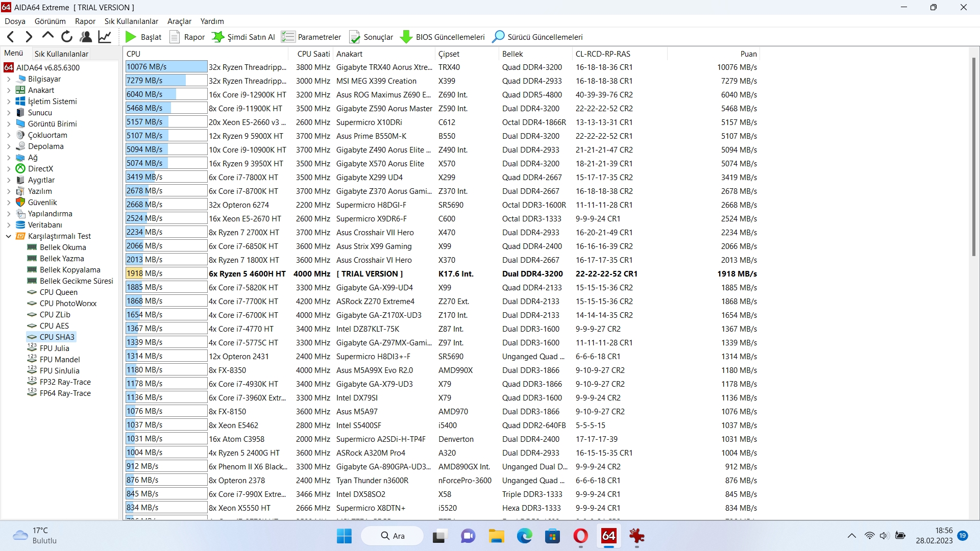Open the graph chart toolbar icon
The width and height of the screenshot is (980, 551).
[x=105, y=37]
